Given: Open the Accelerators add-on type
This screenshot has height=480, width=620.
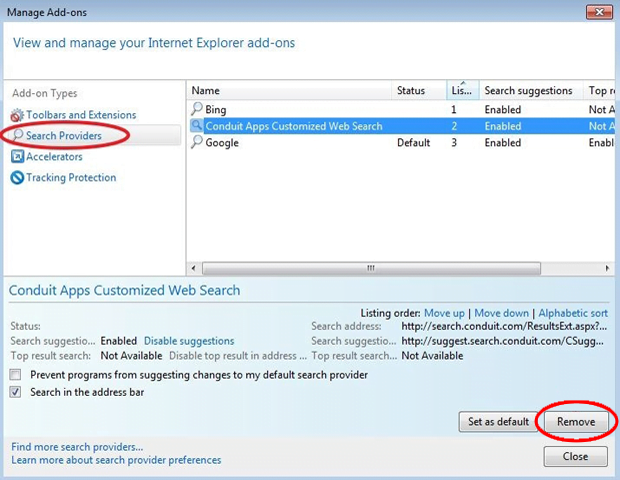Looking at the screenshot, I should [x=54, y=157].
